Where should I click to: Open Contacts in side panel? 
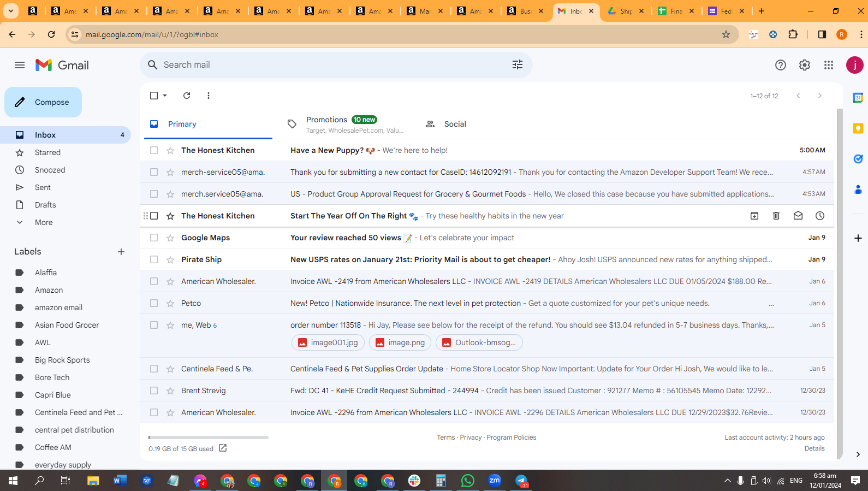point(858,190)
